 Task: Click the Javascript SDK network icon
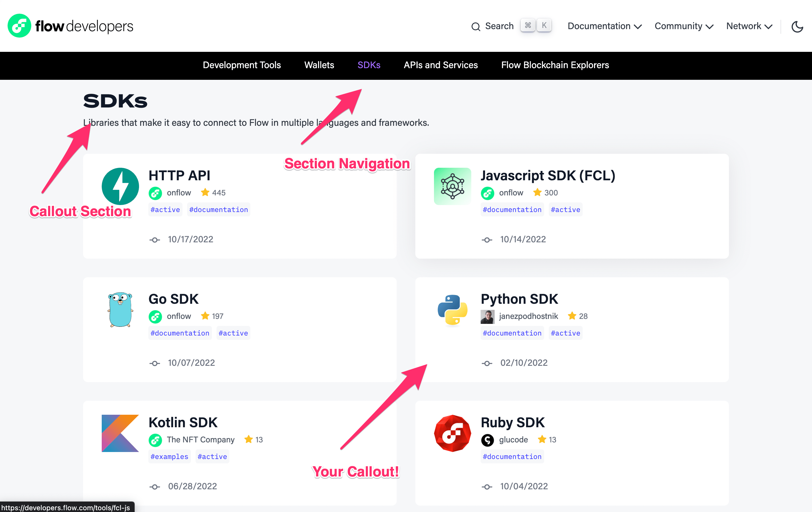point(452,186)
